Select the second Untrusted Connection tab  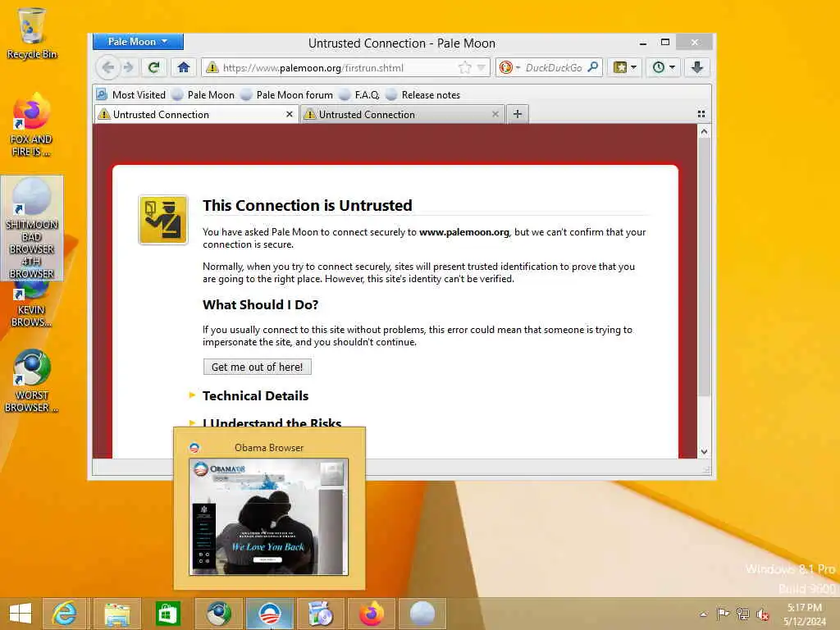click(x=402, y=114)
